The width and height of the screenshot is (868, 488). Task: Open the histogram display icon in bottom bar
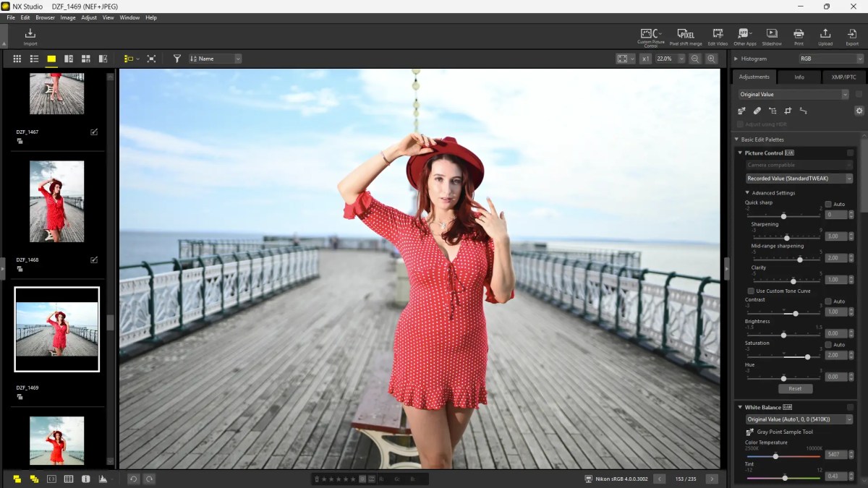[103, 479]
